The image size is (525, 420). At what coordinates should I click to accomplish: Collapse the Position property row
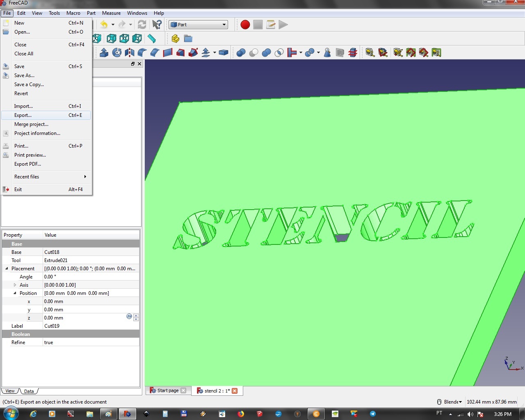15,293
